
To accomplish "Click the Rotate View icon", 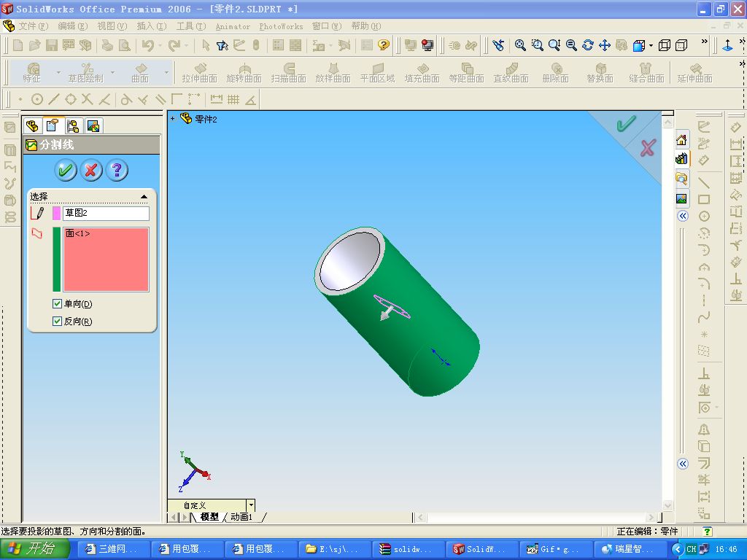I will (588, 45).
